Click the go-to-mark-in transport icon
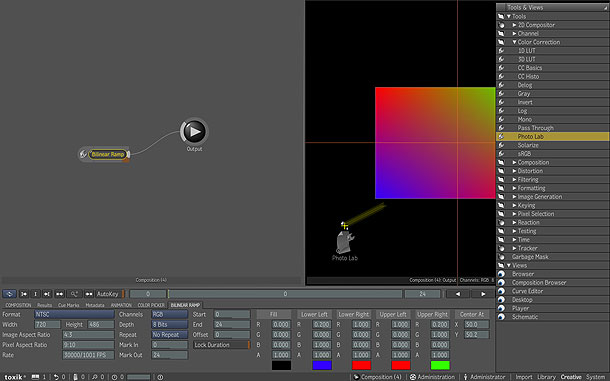 point(24,294)
